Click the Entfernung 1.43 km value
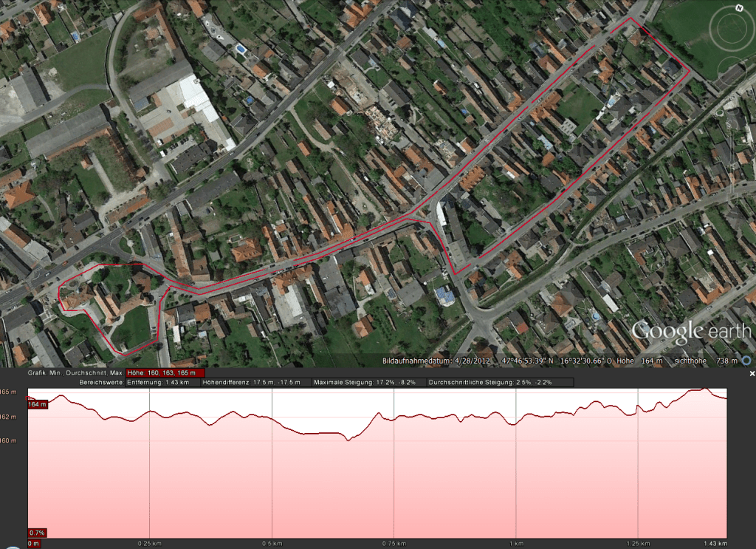This screenshot has height=549, width=756. (159, 383)
